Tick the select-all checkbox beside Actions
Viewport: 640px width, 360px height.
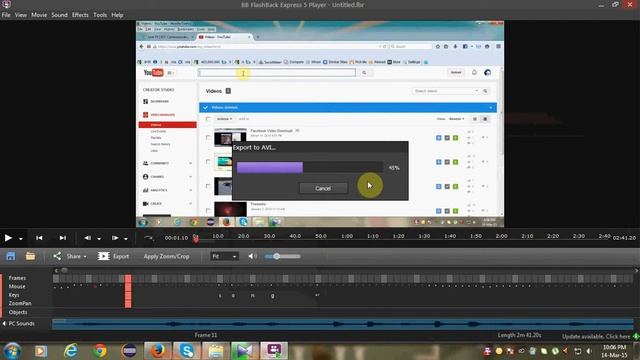[x=208, y=119]
